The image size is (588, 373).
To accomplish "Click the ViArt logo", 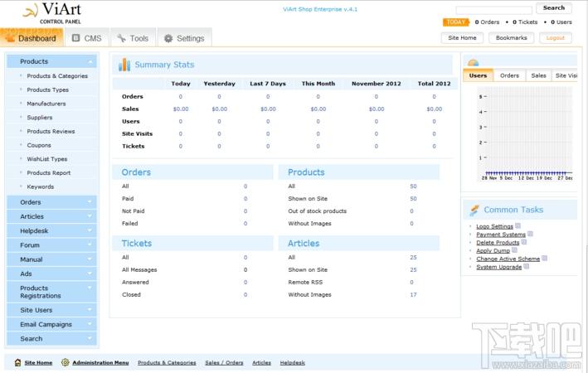I will point(52,12).
